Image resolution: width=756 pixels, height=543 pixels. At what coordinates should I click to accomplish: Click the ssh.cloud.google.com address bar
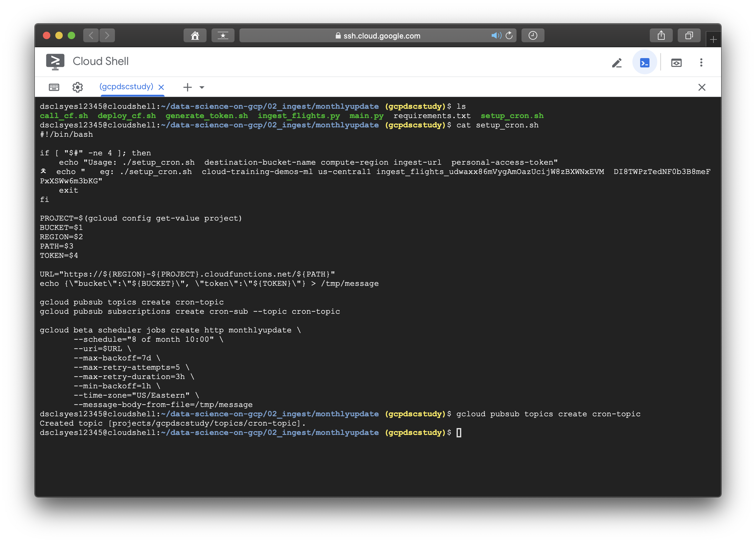378,36
